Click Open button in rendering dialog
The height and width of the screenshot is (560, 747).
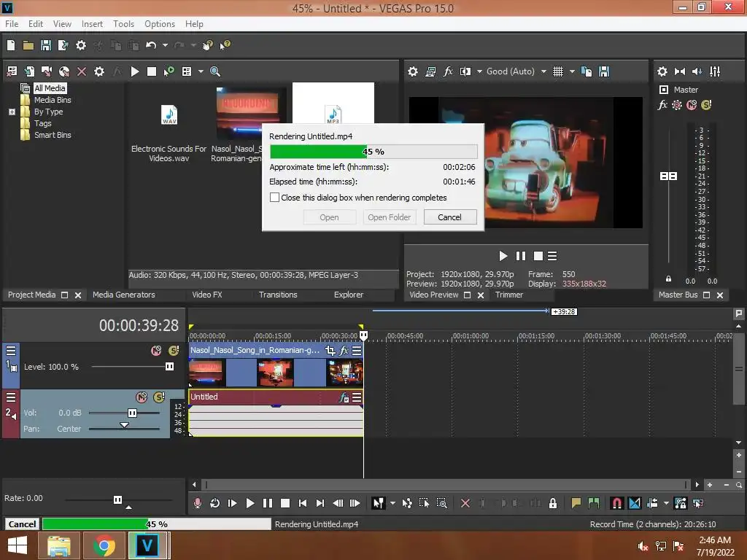[x=329, y=217]
